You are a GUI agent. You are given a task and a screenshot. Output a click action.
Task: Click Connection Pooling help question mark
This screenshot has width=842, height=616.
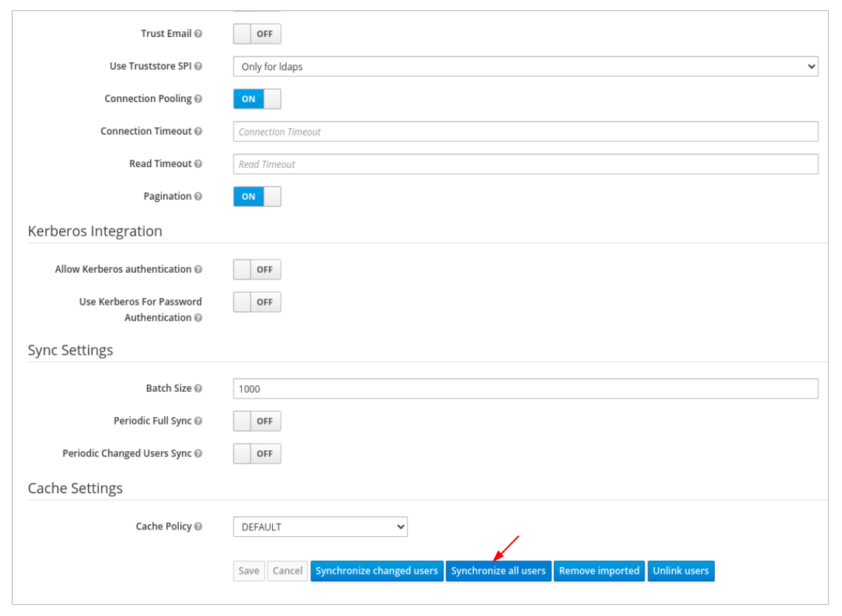198,99
